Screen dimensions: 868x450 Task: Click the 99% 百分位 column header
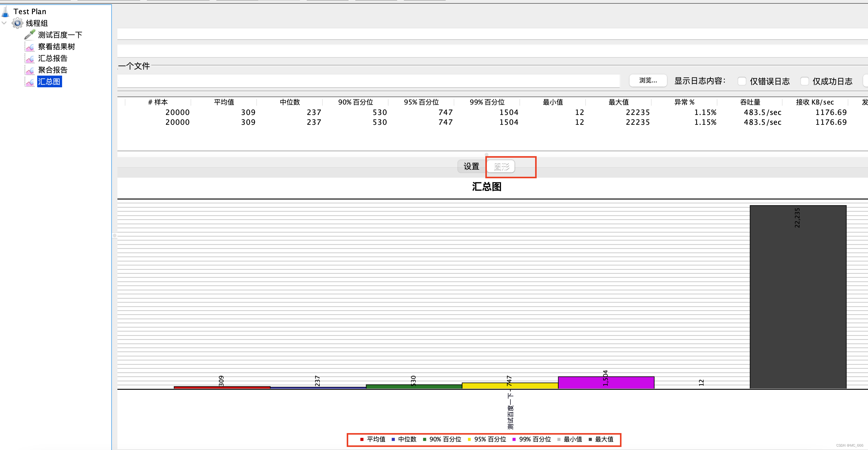pos(487,102)
